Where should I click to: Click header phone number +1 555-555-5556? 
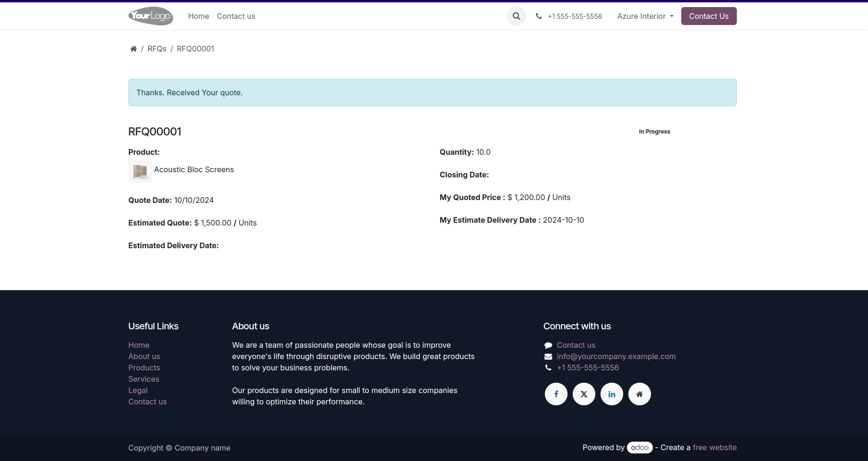575,16
